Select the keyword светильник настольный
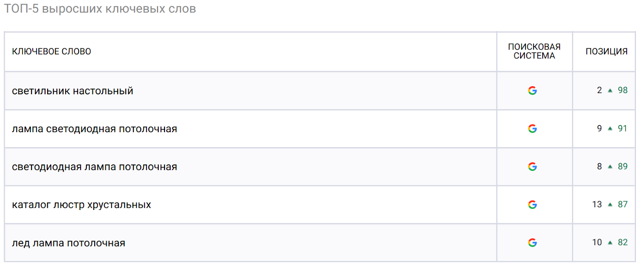 click(72, 91)
